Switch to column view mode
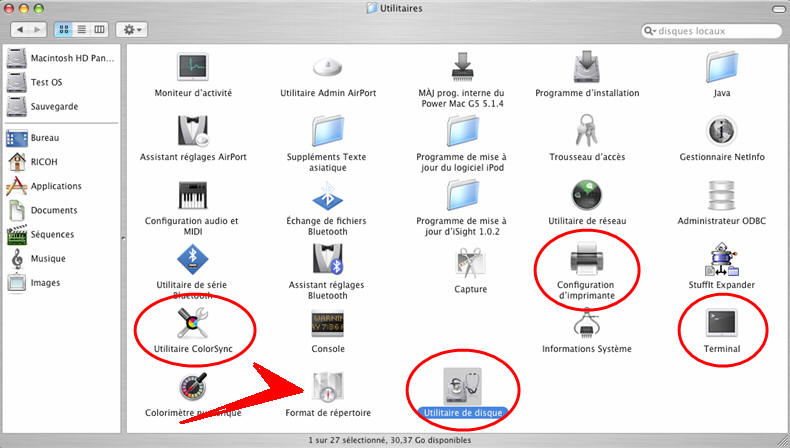 99,30
